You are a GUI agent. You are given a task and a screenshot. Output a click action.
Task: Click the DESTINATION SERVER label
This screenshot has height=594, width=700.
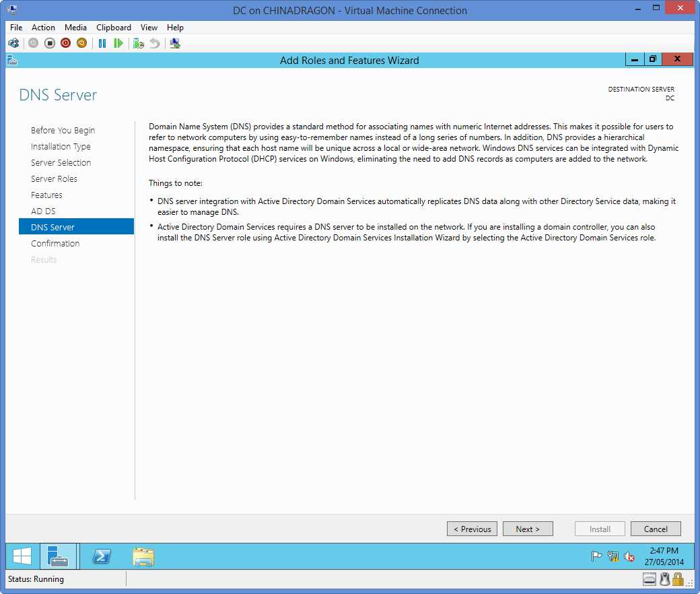tap(641, 90)
